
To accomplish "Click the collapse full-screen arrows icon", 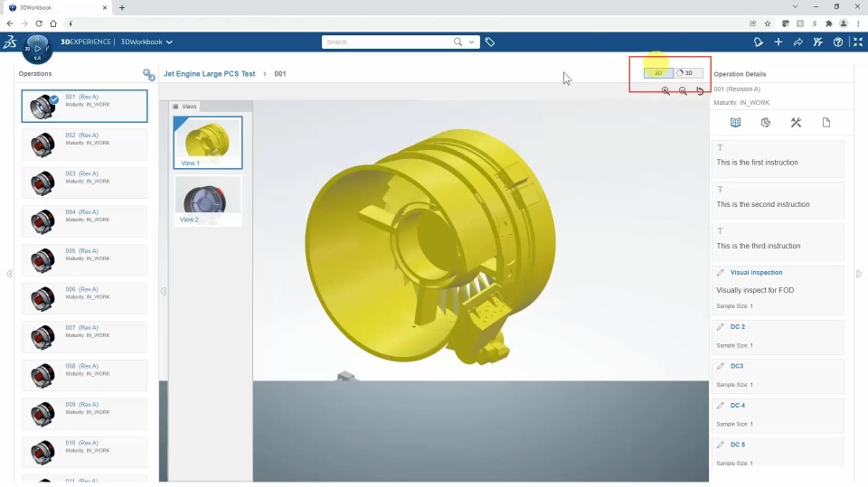I will pos(858,42).
